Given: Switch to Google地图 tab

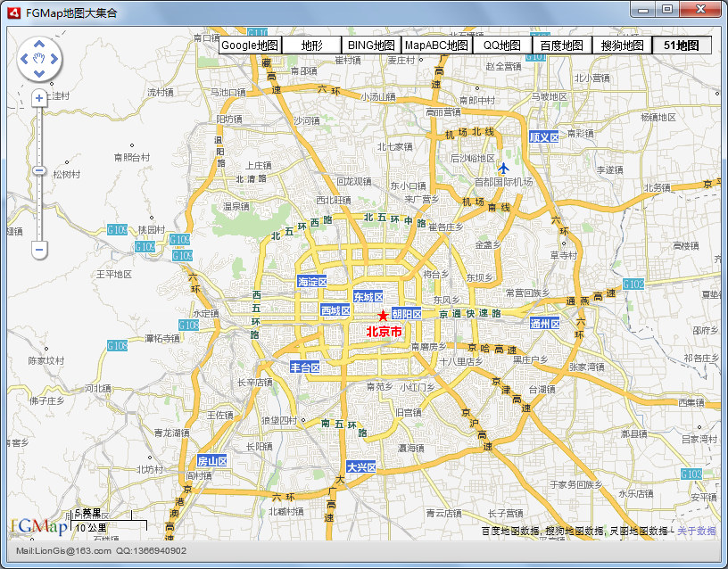Looking at the screenshot, I should pyautogui.click(x=250, y=45).
